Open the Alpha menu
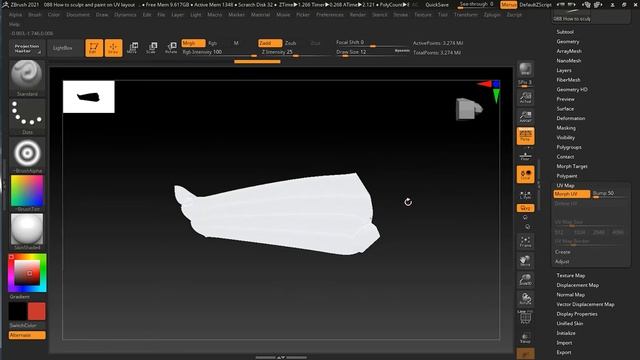 coord(16,15)
